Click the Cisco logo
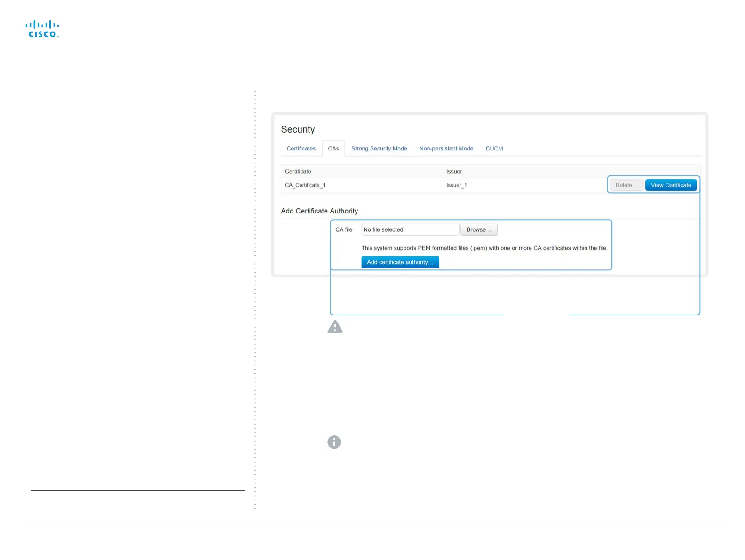Viewport: 745px width, 560px height. pyautogui.click(x=42, y=29)
